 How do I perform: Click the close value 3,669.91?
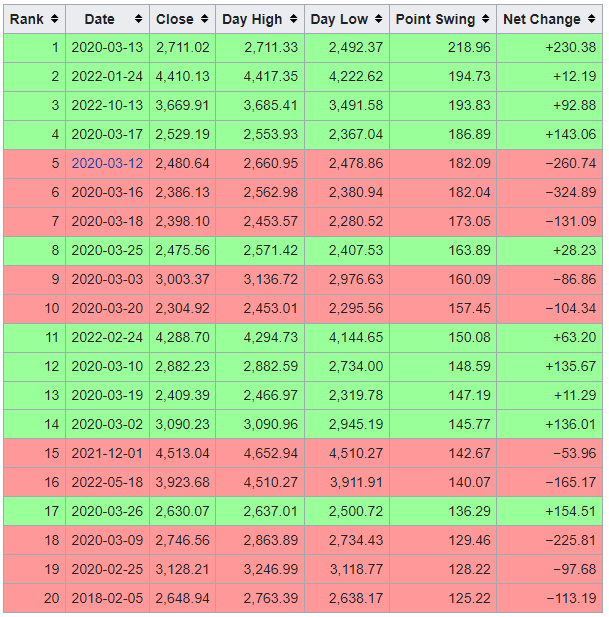pos(182,105)
